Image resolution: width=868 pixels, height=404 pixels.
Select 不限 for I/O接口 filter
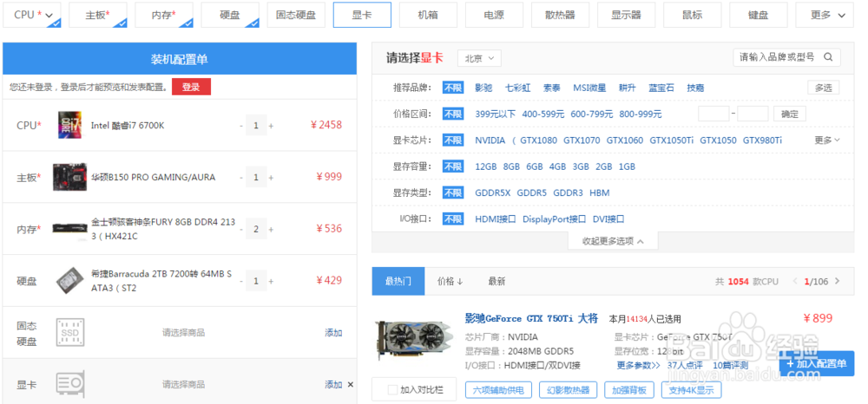coord(453,218)
